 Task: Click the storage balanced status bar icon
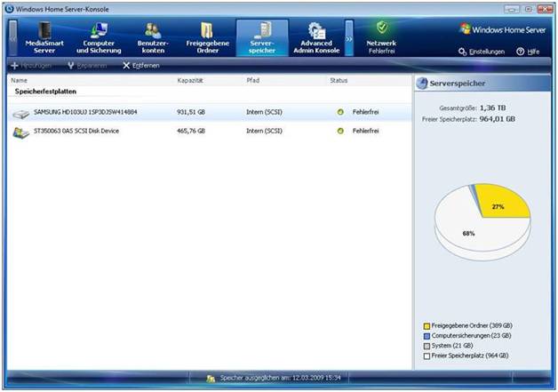pos(211,379)
